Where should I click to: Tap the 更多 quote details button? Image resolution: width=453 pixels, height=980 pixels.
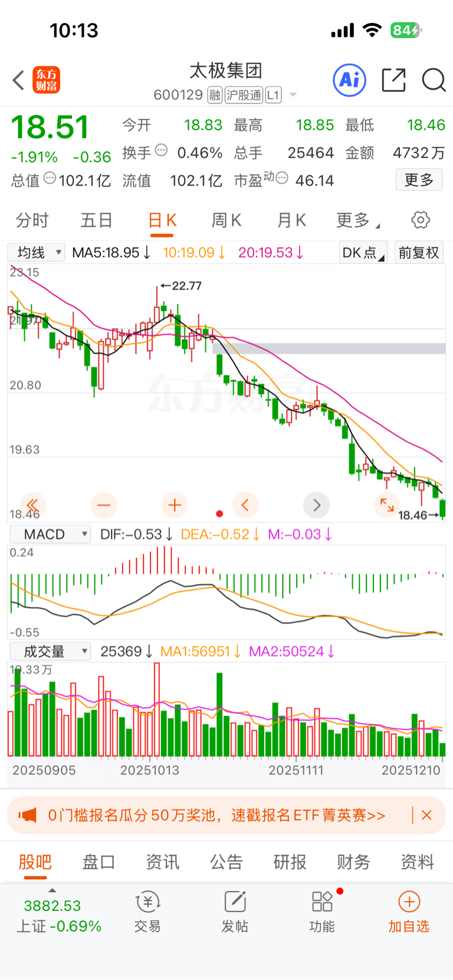pos(419,180)
